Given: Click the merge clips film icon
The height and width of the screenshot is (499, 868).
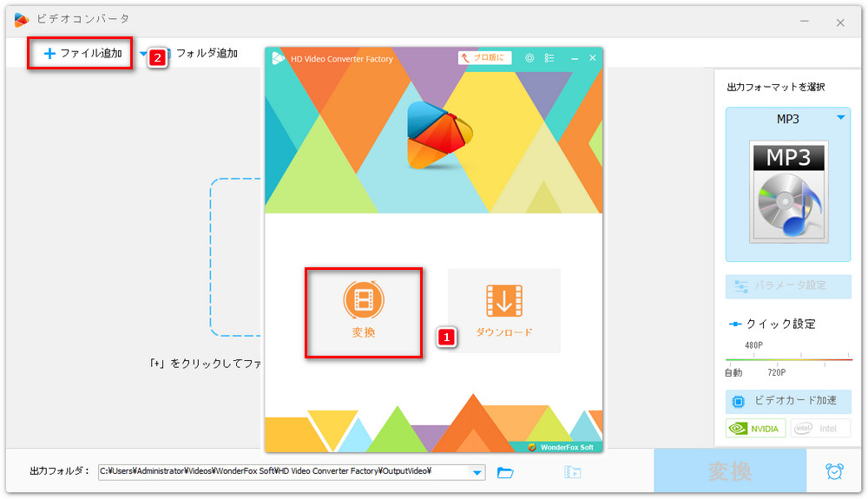Looking at the screenshot, I should (x=571, y=472).
